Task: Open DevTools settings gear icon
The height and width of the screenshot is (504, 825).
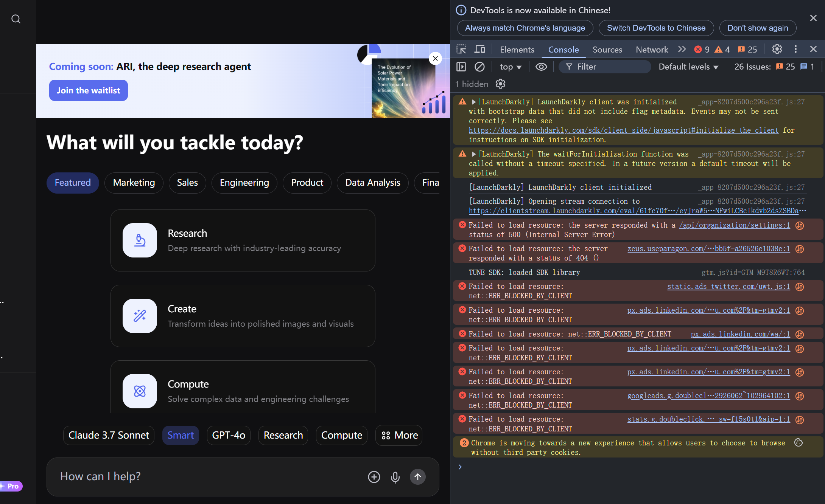Action: tap(777, 49)
